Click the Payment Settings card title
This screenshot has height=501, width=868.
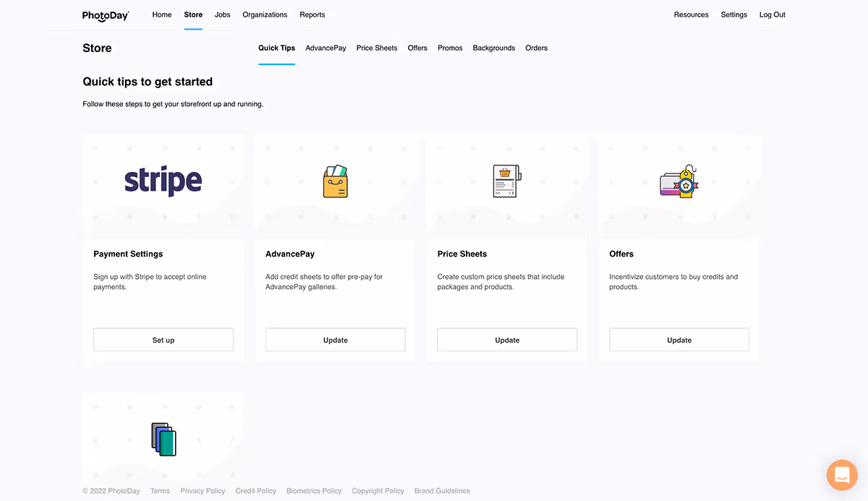click(128, 254)
